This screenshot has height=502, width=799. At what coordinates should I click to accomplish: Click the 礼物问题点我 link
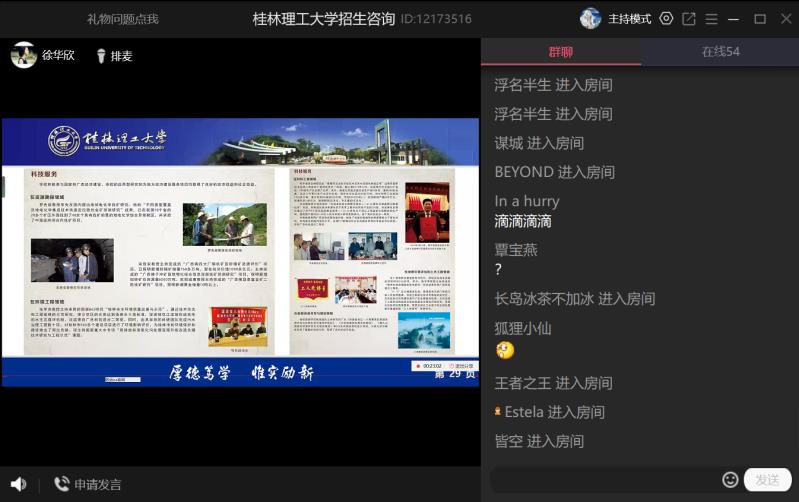pos(122,19)
